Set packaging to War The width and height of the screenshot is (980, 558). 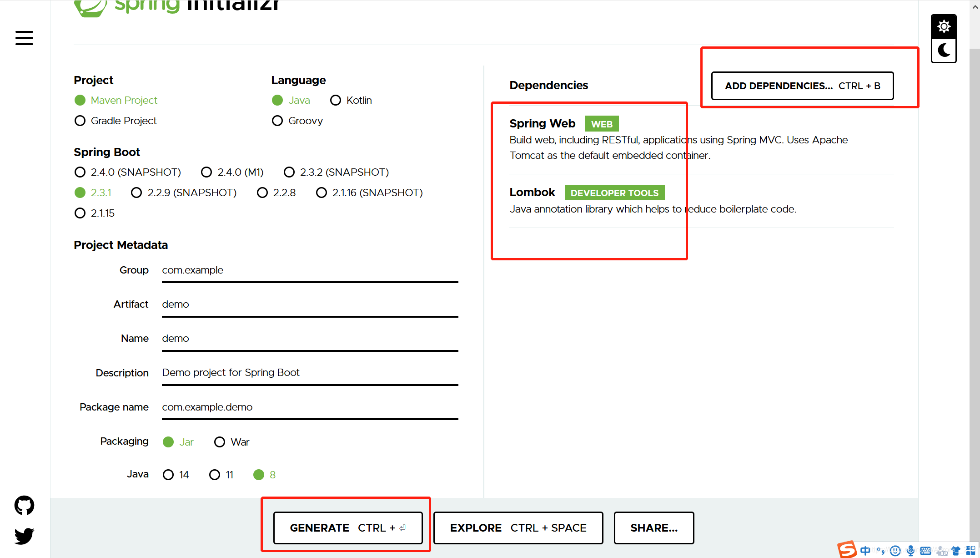220,442
